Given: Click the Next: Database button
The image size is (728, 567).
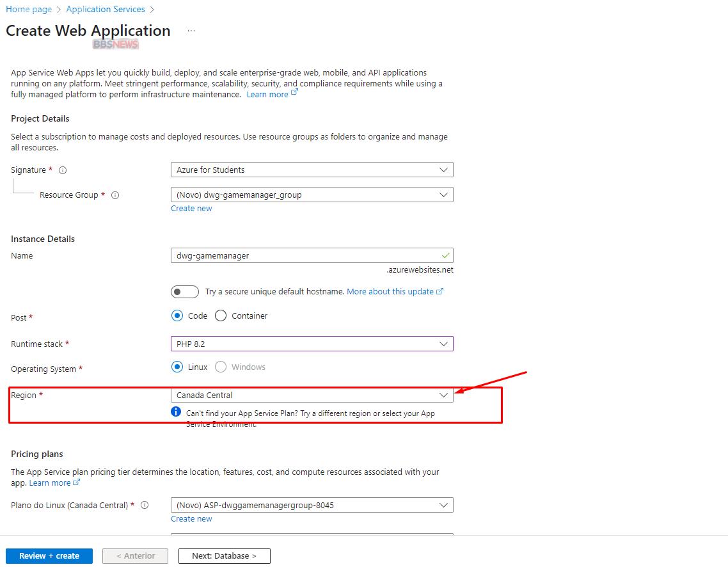Looking at the screenshot, I should click(x=224, y=556).
